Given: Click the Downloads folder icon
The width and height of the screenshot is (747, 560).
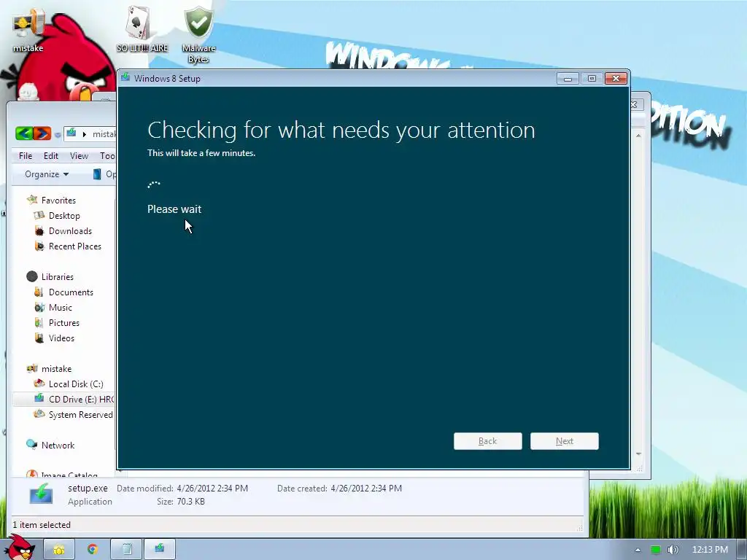Looking at the screenshot, I should click(x=39, y=231).
